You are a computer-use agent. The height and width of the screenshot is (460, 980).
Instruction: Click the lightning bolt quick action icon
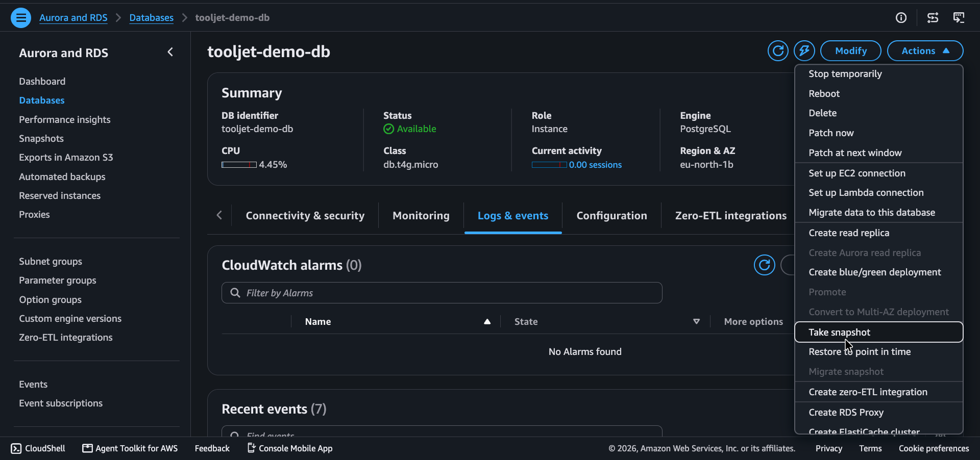point(804,50)
